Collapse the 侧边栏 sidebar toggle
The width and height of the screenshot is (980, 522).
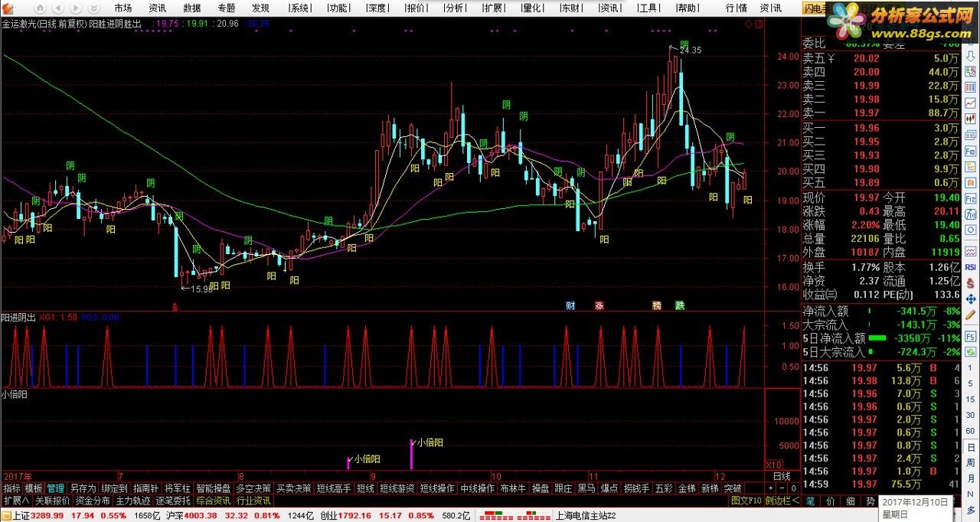pyautogui.click(x=782, y=501)
